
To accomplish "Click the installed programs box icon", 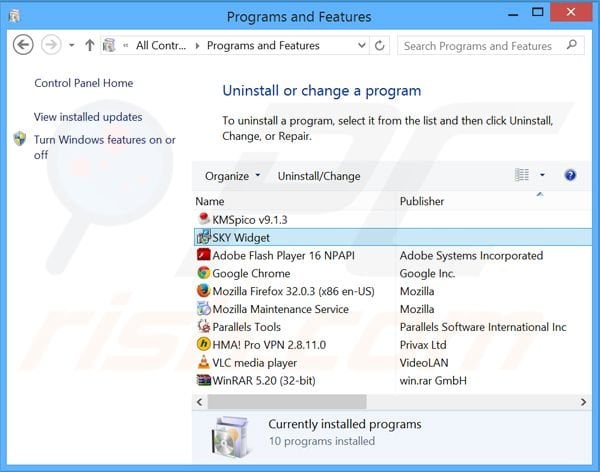I will click(230, 436).
